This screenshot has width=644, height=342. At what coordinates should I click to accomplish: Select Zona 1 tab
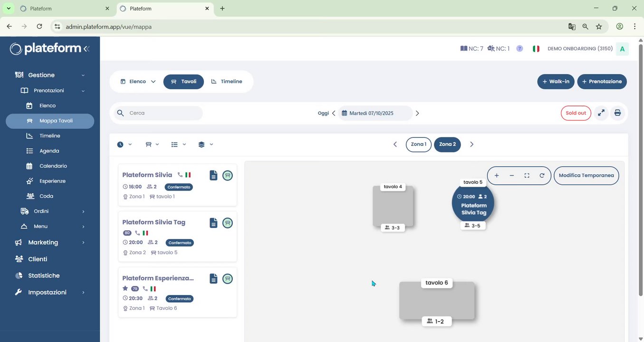coord(419,144)
